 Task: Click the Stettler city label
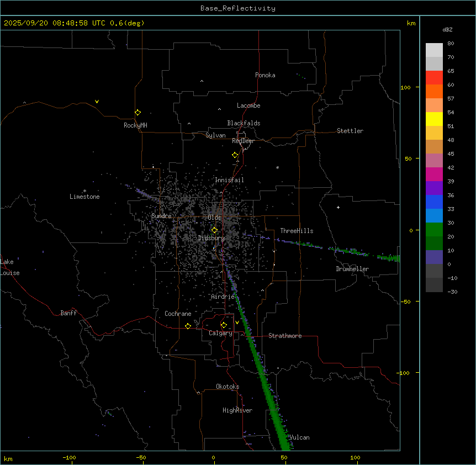tap(350, 131)
